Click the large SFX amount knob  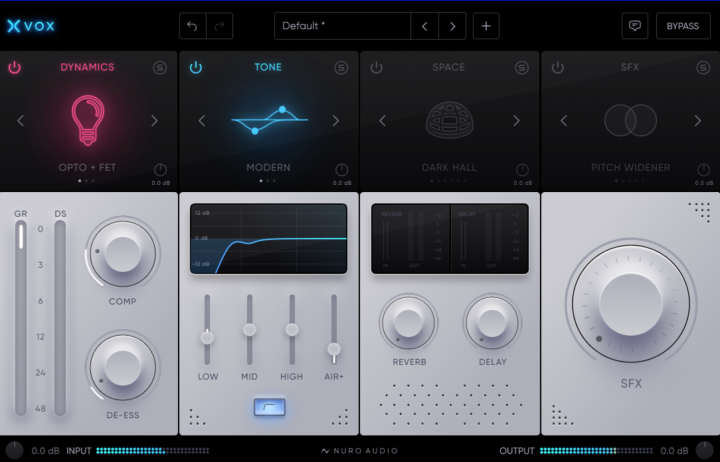point(630,303)
